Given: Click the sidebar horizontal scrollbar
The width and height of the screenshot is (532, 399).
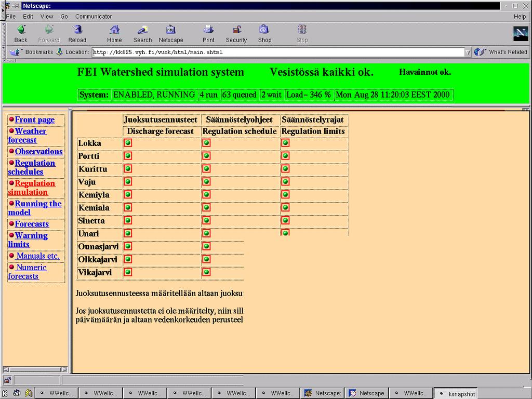Looking at the screenshot, I should pos(35,369).
